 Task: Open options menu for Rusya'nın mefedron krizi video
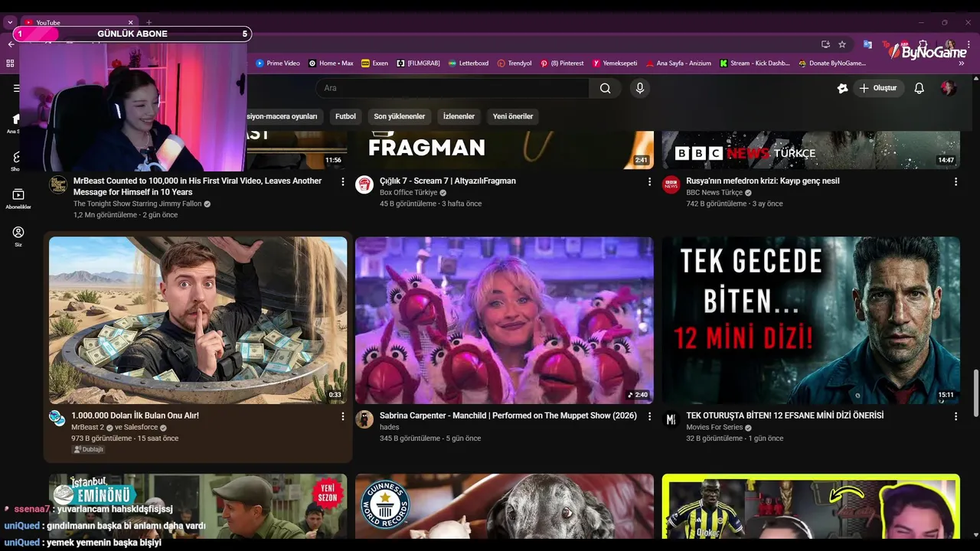(955, 181)
